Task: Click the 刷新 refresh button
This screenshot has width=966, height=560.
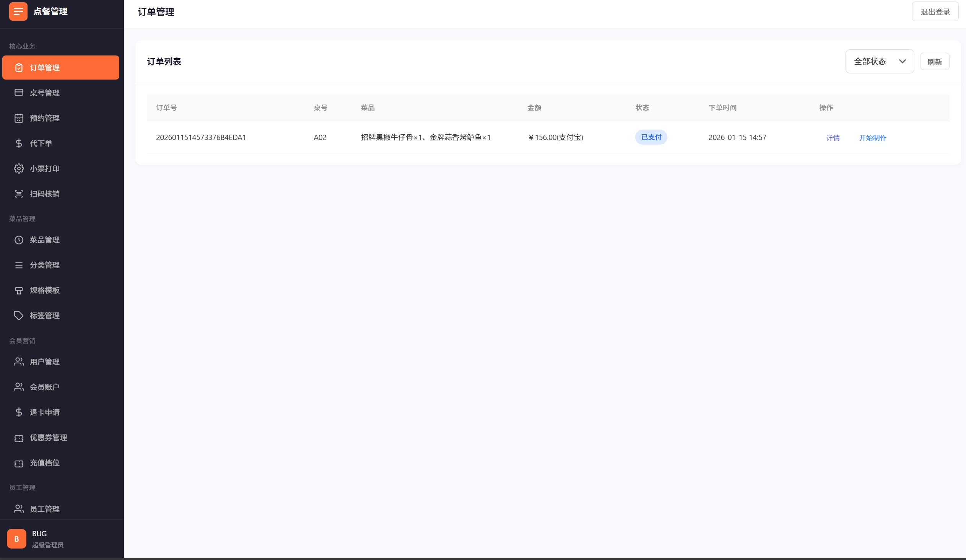Action: pos(934,62)
